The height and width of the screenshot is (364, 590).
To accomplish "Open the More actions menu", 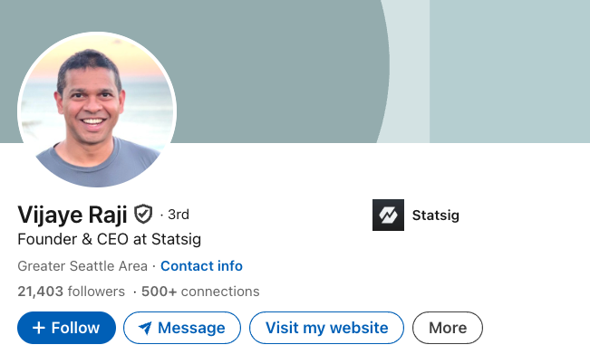I will (448, 328).
